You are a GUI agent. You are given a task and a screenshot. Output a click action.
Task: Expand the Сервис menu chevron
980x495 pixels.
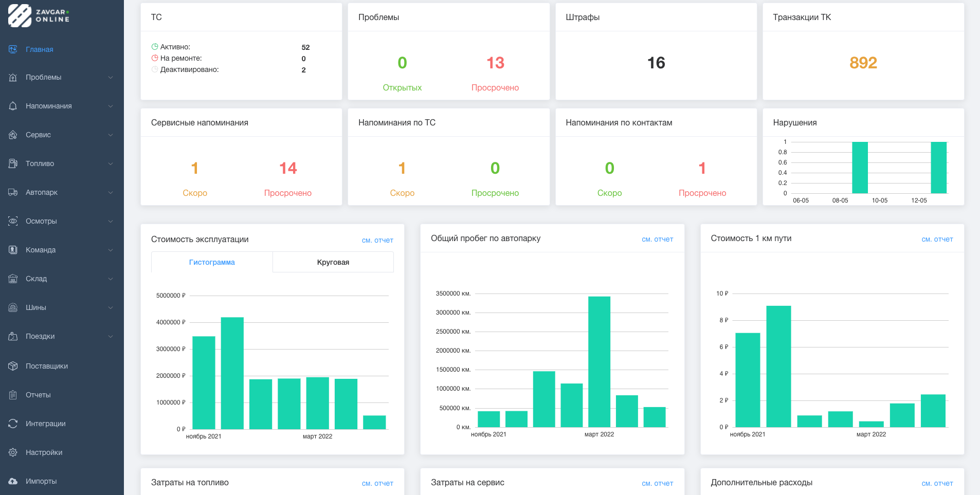tap(110, 135)
